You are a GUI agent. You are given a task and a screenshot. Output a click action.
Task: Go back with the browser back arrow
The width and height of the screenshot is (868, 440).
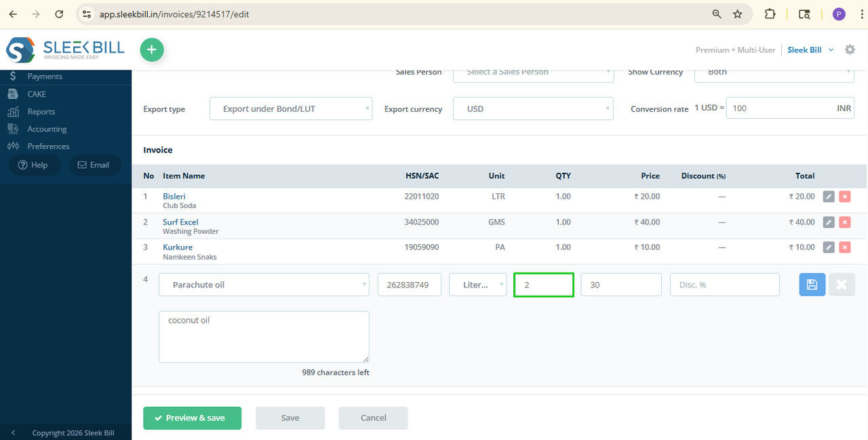pyautogui.click(x=13, y=14)
